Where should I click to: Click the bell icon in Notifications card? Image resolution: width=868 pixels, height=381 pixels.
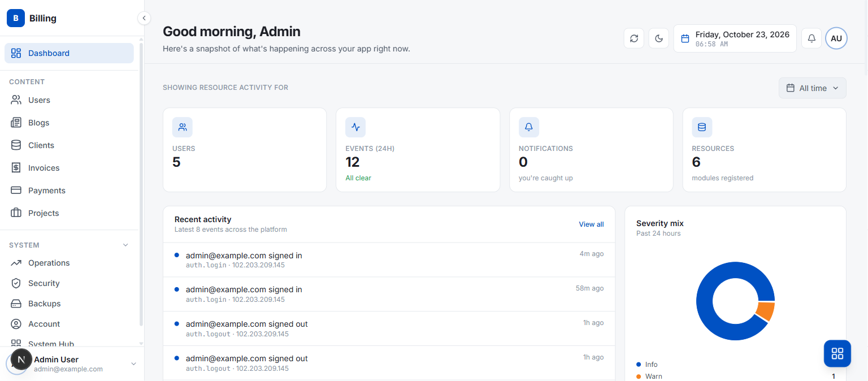[529, 127]
